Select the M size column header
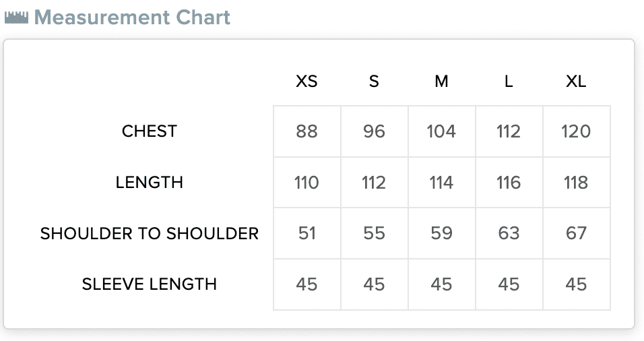Image resolution: width=644 pixels, height=341 pixels. pyautogui.click(x=441, y=82)
